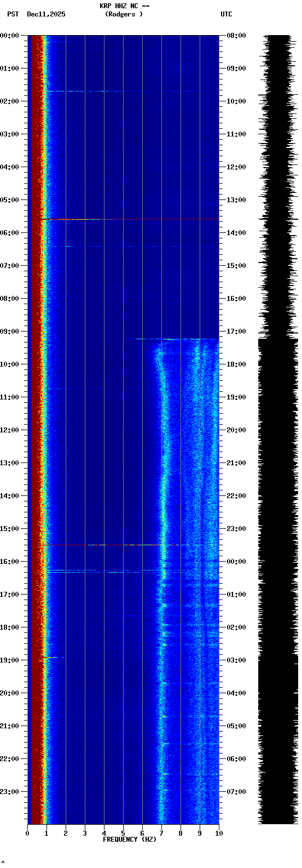Click the 7 Hz spectral band at 14:00 PST
302x868 pixels.
[163, 496]
